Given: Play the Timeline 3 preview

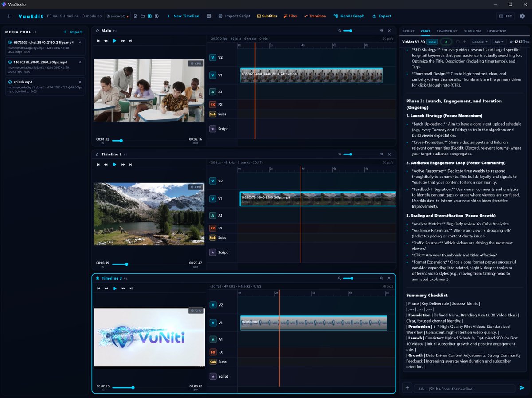Looking at the screenshot, I should pos(114,288).
